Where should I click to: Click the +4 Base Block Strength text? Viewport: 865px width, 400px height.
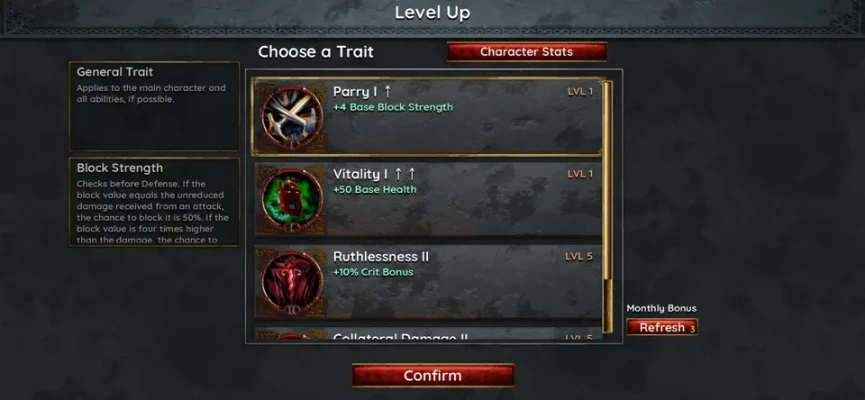pos(393,107)
